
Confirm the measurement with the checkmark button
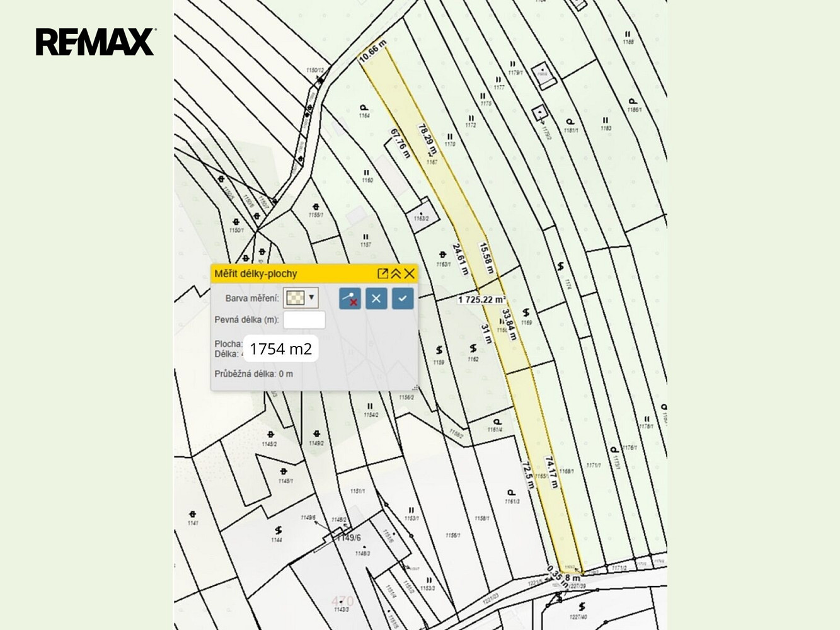pos(403,298)
